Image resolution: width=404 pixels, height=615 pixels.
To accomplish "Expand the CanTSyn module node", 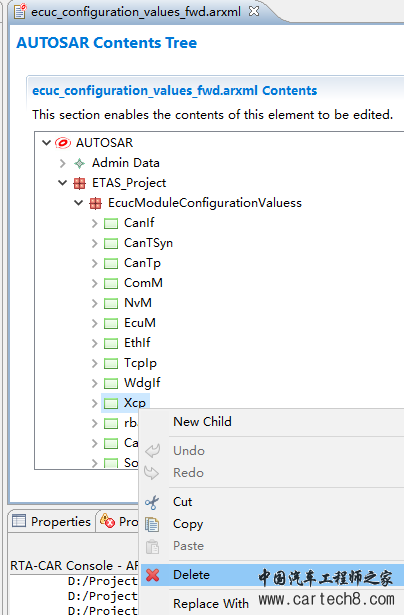I will pos(95,243).
